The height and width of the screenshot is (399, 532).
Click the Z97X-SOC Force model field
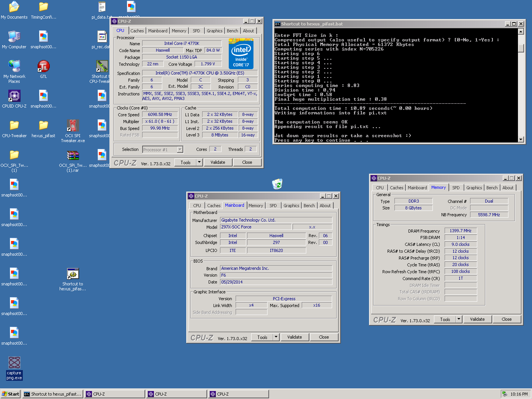256,227
